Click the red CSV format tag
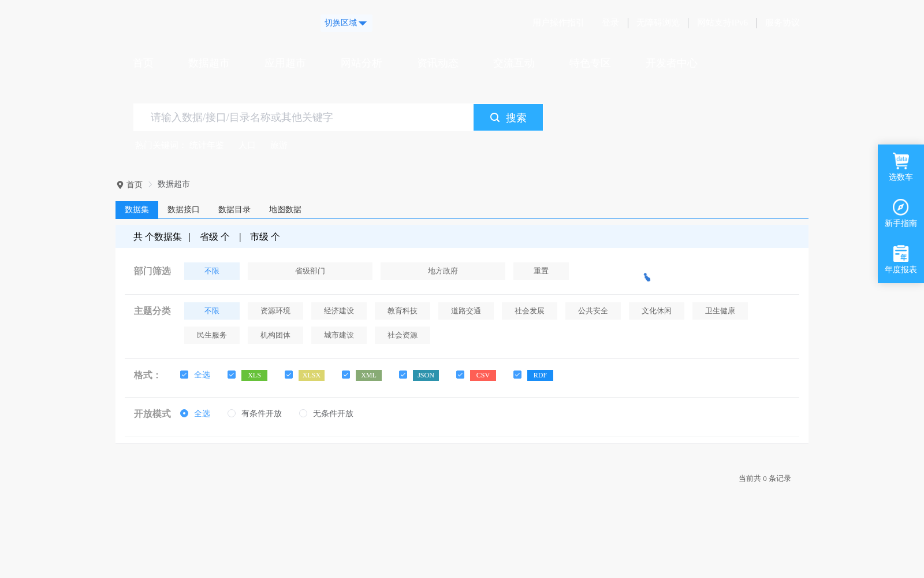Screen dimensions: 924x578 483,375
